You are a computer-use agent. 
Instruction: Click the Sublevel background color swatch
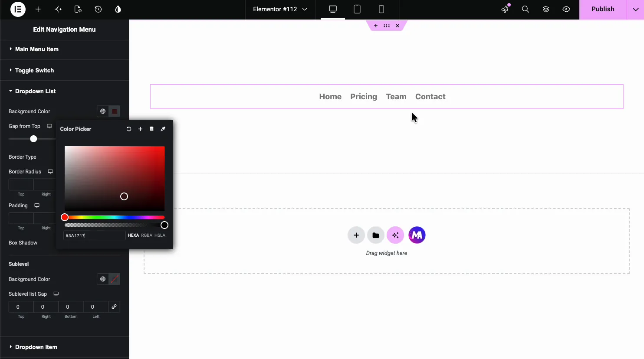pos(115,279)
